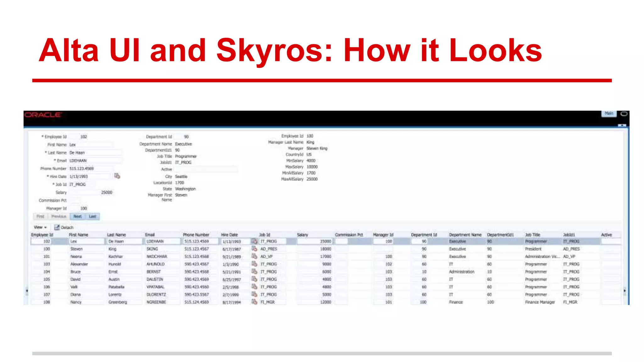Click the Department Id input showing 90
Viewport: 644px width, 362px height.
coord(182,137)
